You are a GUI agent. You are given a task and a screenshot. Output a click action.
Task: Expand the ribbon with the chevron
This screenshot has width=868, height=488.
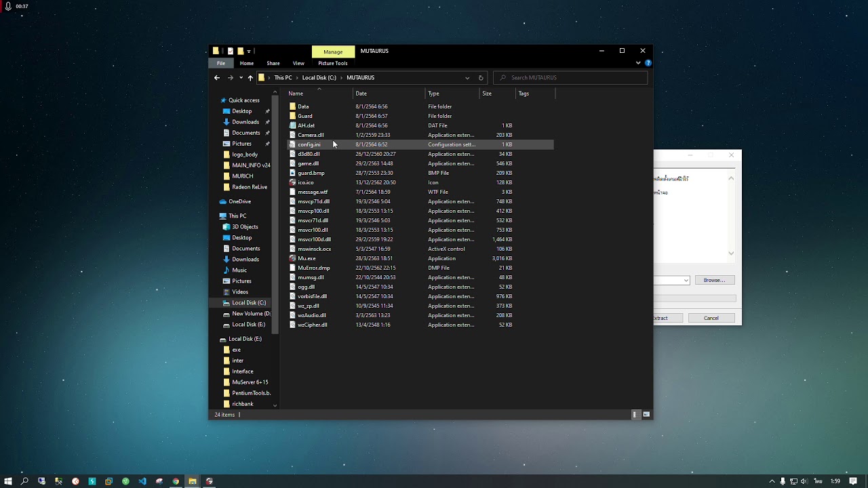[x=638, y=63]
